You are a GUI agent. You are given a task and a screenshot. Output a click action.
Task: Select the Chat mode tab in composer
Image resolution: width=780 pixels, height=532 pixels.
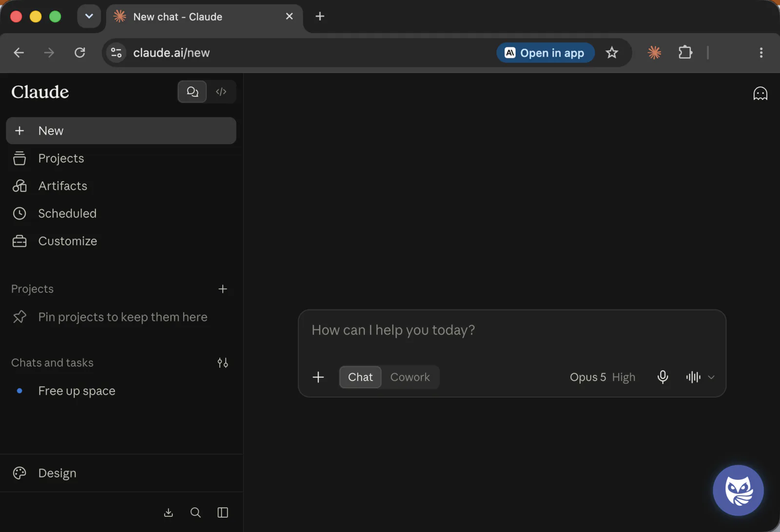point(360,377)
